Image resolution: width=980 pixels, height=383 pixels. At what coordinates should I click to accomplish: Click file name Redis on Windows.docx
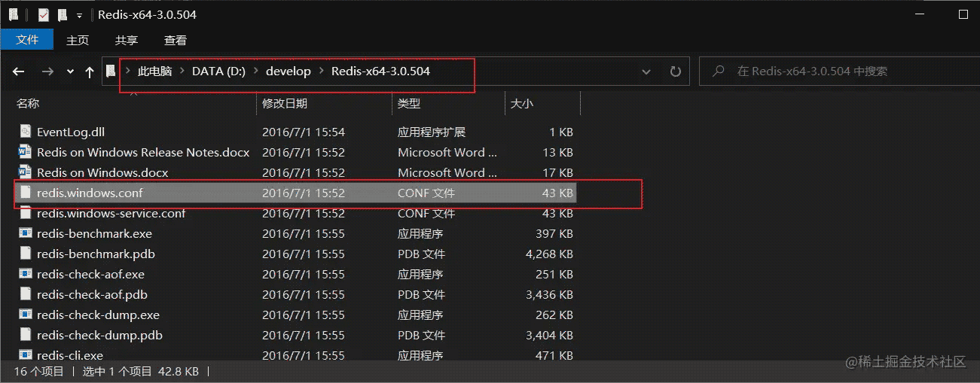pyautogui.click(x=102, y=172)
